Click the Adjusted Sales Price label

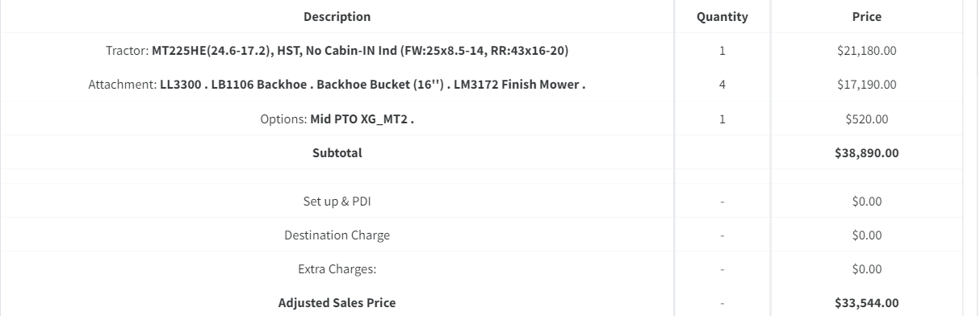tap(337, 302)
